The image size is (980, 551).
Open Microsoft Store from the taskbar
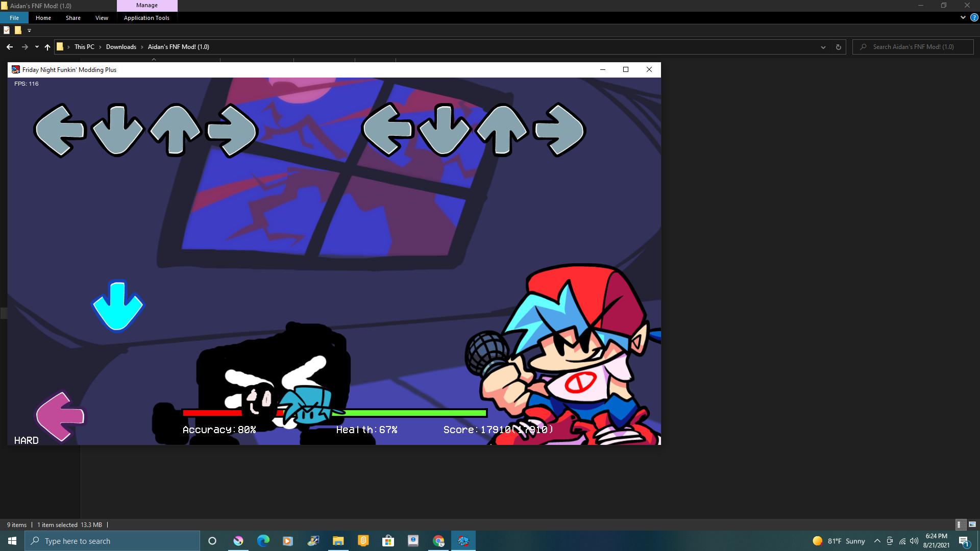click(388, 541)
